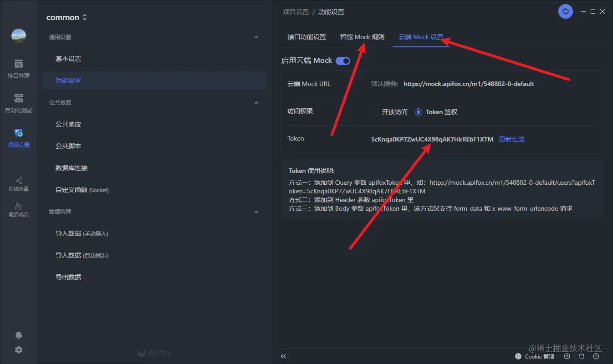
Task: Click the 数据管理 section header text
Action: 60,212
